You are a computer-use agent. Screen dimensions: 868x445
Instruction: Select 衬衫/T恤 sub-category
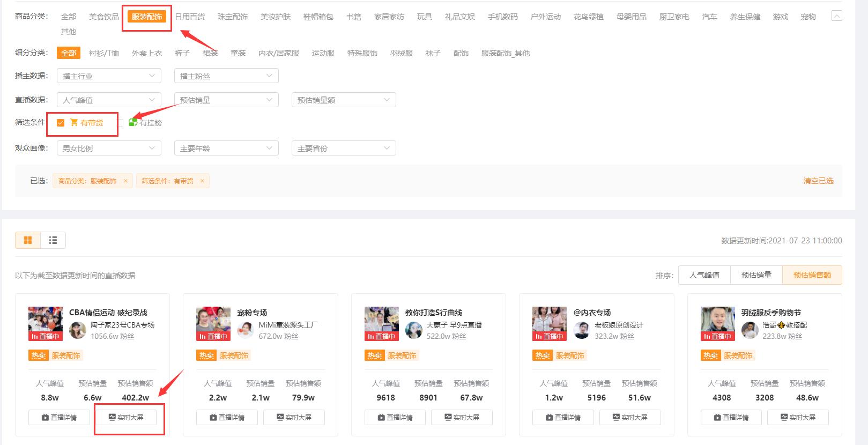click(104, 53)
